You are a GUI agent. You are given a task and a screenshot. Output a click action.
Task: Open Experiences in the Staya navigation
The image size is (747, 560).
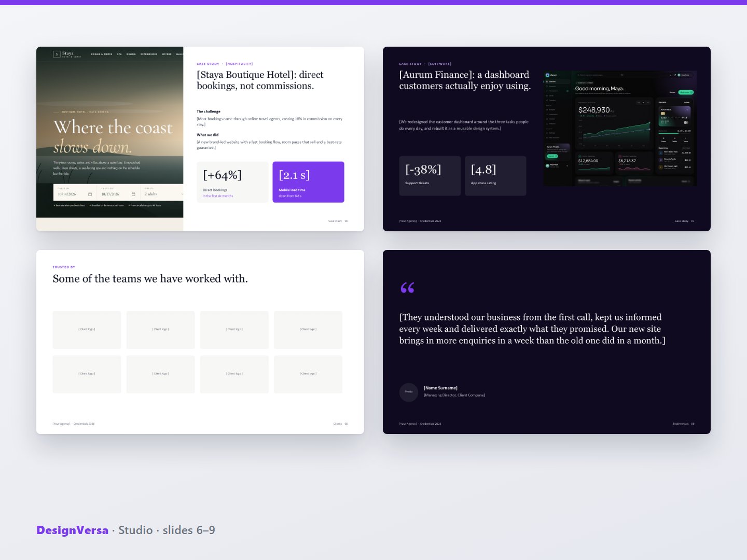(149, 54)
